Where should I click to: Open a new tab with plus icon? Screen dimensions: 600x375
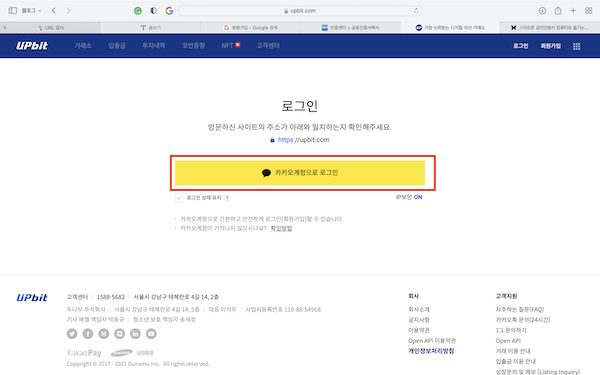tap(573, 11)
